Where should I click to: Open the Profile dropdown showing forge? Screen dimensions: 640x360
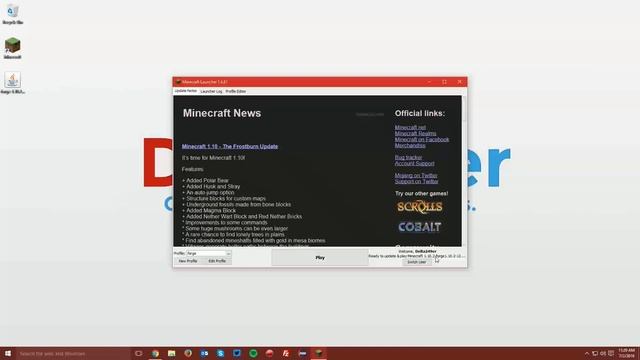point(209,253)
